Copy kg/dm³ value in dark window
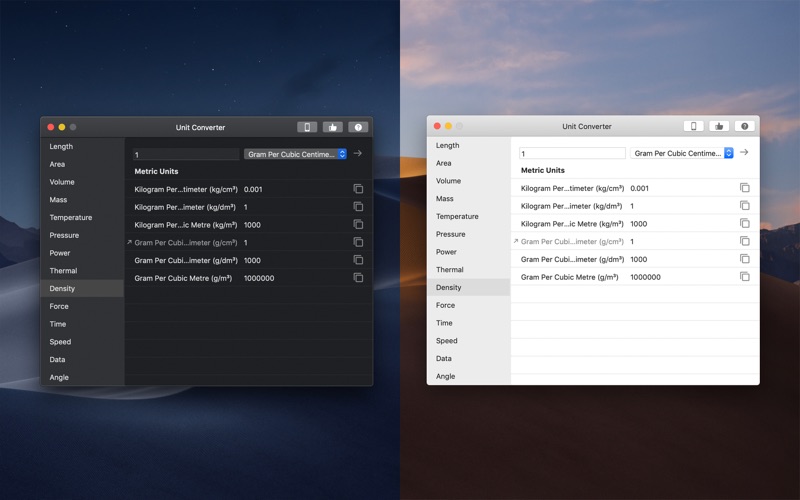The height and width of the screenshot is (500, 800). [x=358, y=207]
